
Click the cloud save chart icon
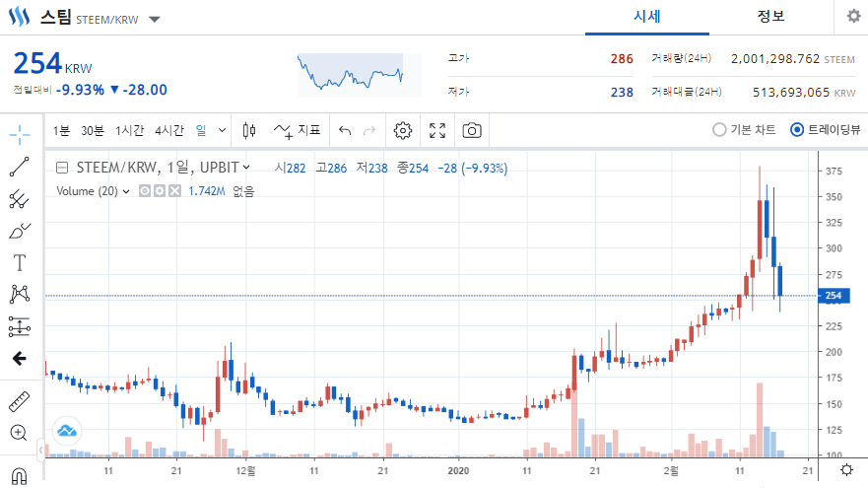pyautogui.click(x=67, y=431)
